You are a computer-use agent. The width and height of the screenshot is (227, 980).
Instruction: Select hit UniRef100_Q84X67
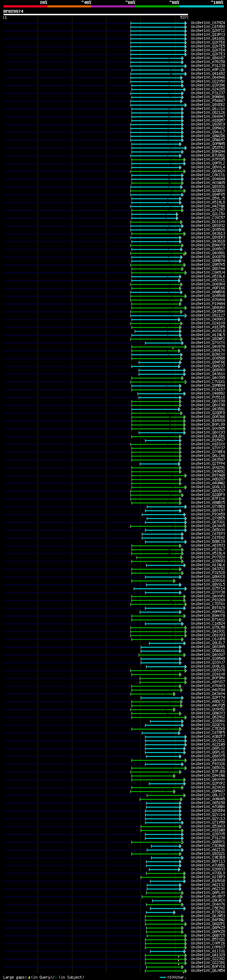pyautogui.click(x=208, y=58)
